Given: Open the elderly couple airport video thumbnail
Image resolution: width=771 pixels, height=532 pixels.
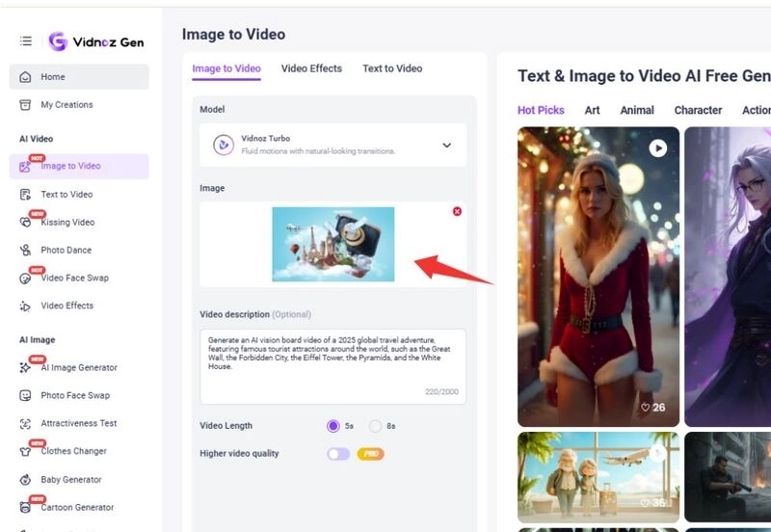Looking at the screenshot, I should click(598, 477).
